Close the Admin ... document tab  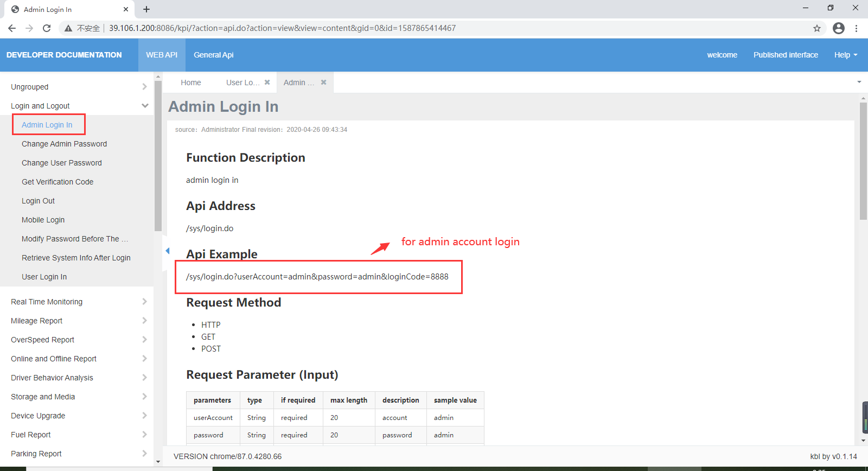click(324, 82)
